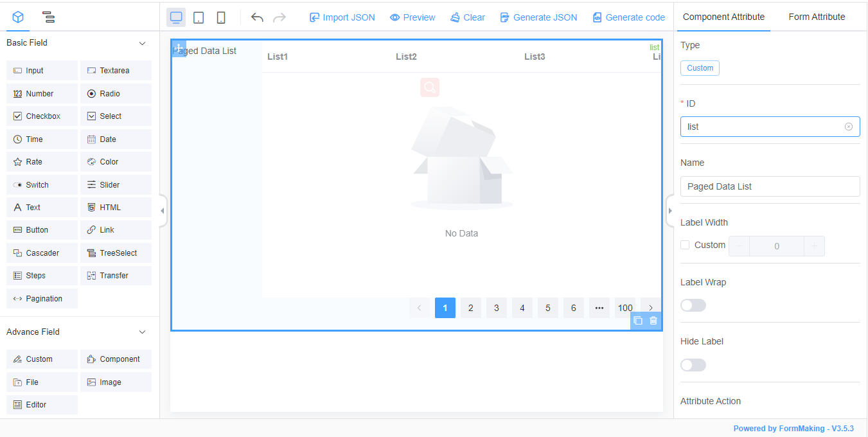Open the Import JSON dialog
This screenshot has width=868, height=437.
point(342,17)
